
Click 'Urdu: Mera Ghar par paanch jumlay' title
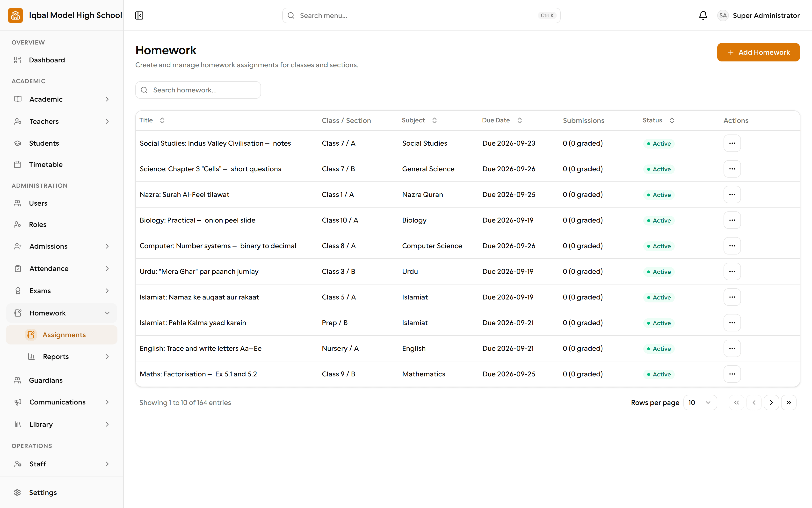(199, 271)
